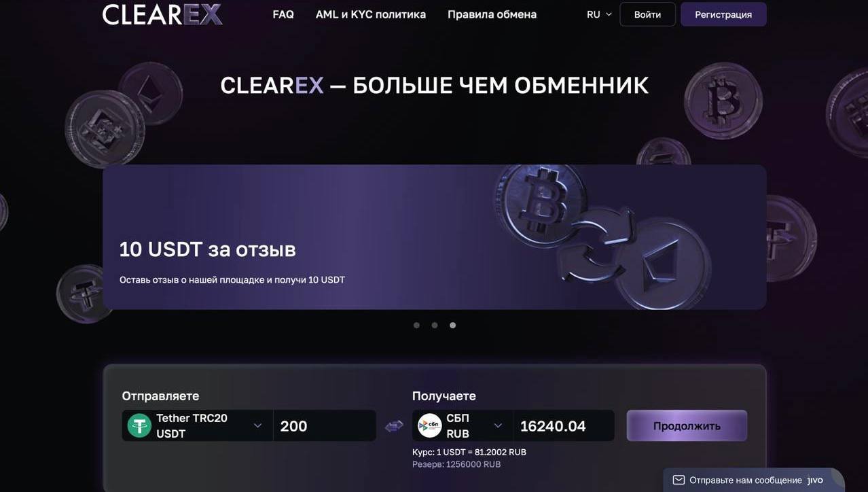Click the envelope icon in chat widget
Image resolution: width=868 pixels, height=492 pixels.
pos(679,480)
